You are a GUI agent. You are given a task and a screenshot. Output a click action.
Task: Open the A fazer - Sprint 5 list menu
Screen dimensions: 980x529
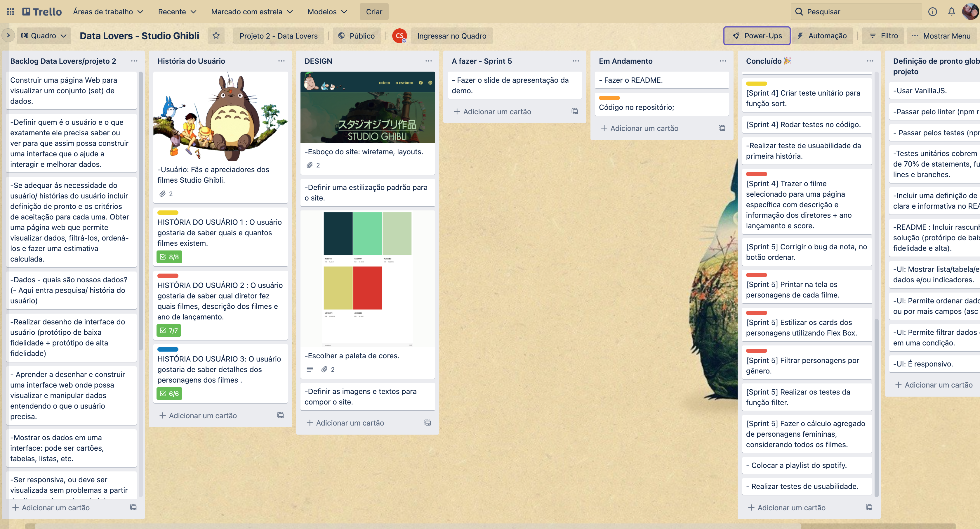pyautogui.click(x=576, y=61)
